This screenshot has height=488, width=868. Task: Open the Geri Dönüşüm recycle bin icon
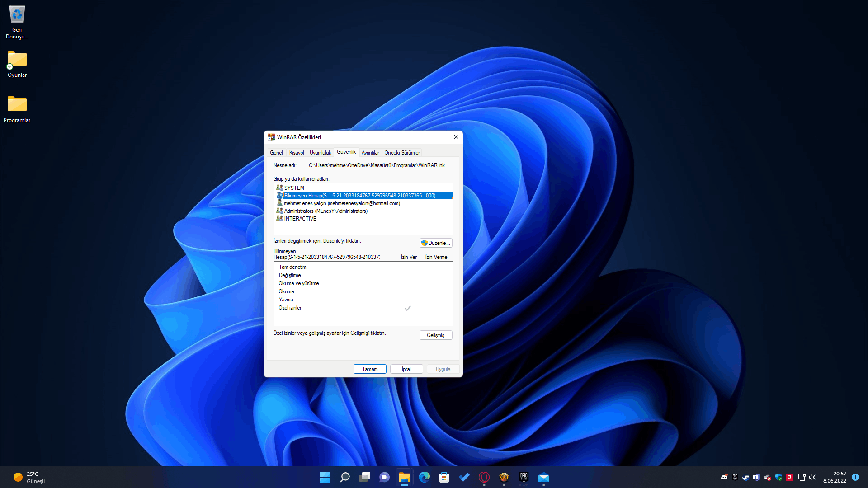click(17, 22)
